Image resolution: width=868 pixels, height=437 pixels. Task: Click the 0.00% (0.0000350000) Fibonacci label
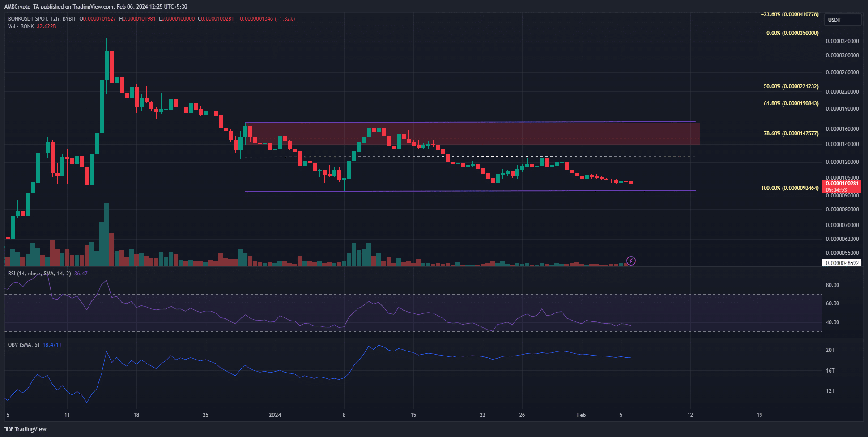pos(792,33)
